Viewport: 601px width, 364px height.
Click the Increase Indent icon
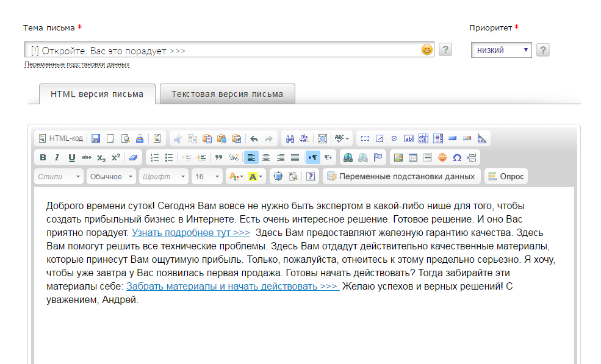click(201, 157)
